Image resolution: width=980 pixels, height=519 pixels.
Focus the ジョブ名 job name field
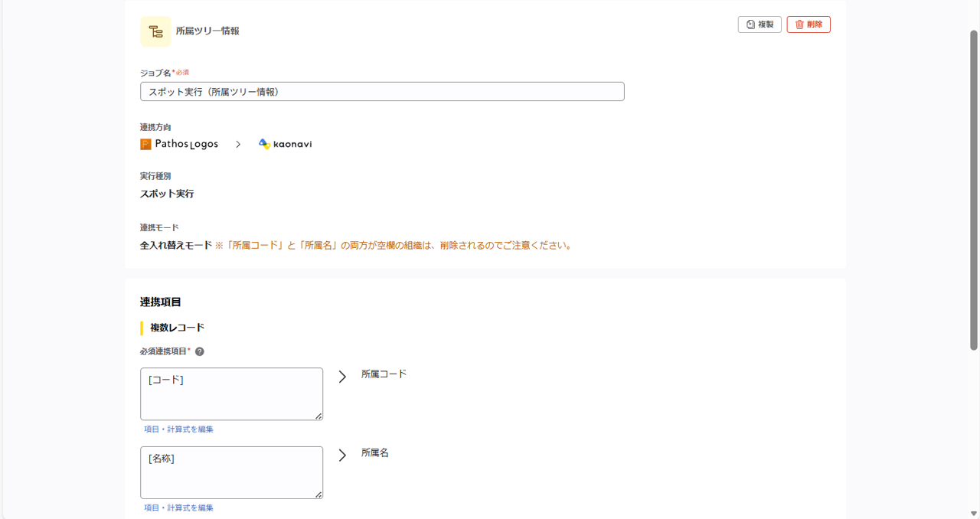point(382,92)
